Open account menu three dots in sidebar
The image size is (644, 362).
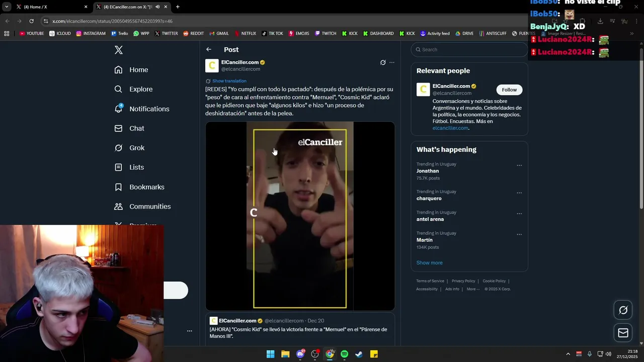pyautogui.click(x=190, y=331)
